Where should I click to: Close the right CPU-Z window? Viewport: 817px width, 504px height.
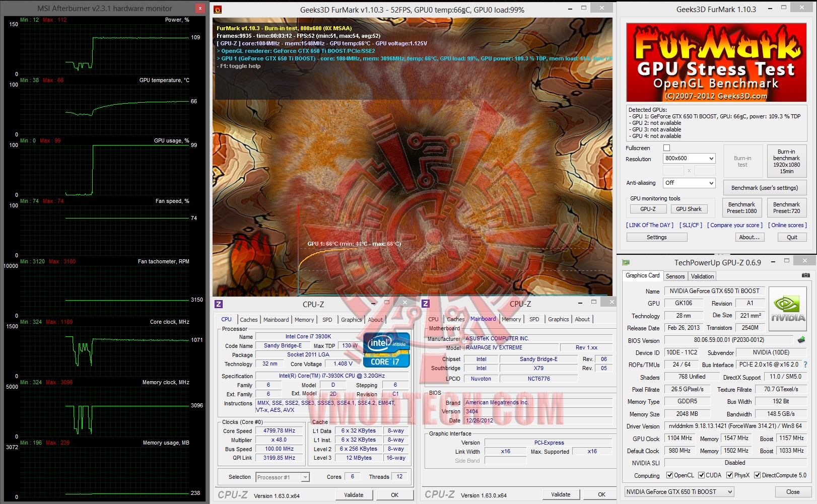pyautogui.click(x=611, y=302)
